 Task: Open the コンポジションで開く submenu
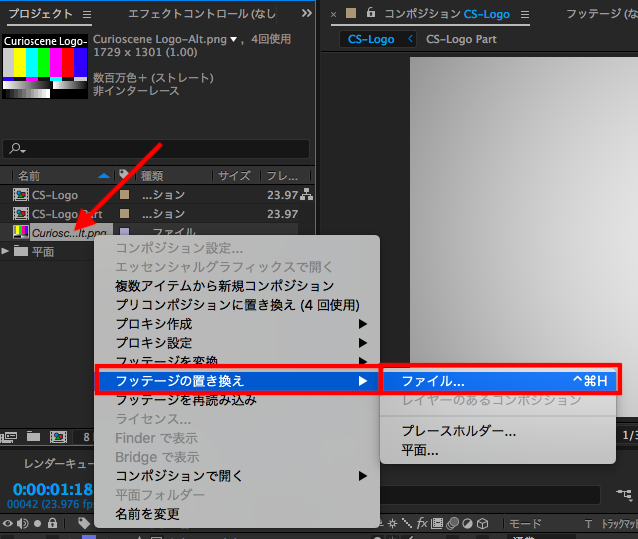click(x=237, y=476)
